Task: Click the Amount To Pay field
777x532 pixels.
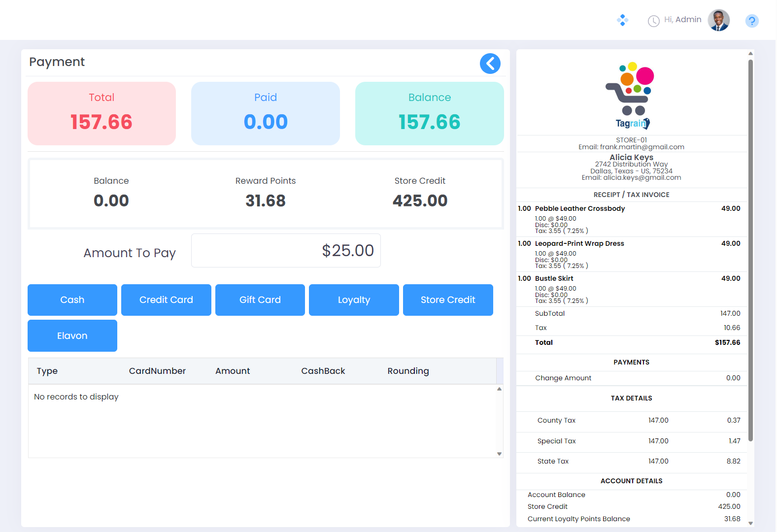Action: tap(286, 251)
